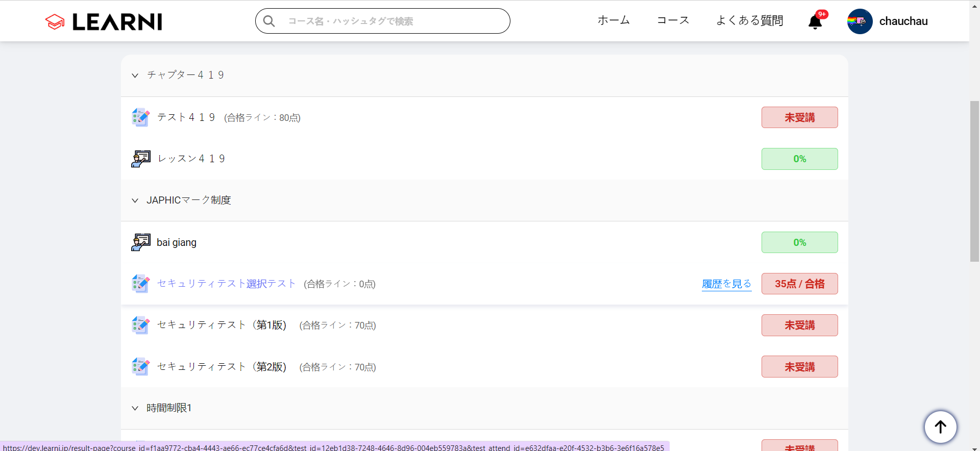Select the セキュリティテスト（第2版） title
Viewport: 980px width, 451px height.
click(222, 367)
